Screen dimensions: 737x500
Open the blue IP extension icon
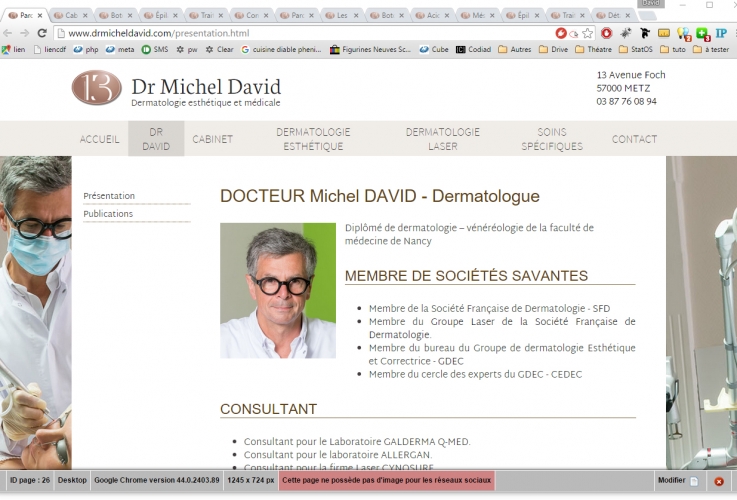pos(721,33)
